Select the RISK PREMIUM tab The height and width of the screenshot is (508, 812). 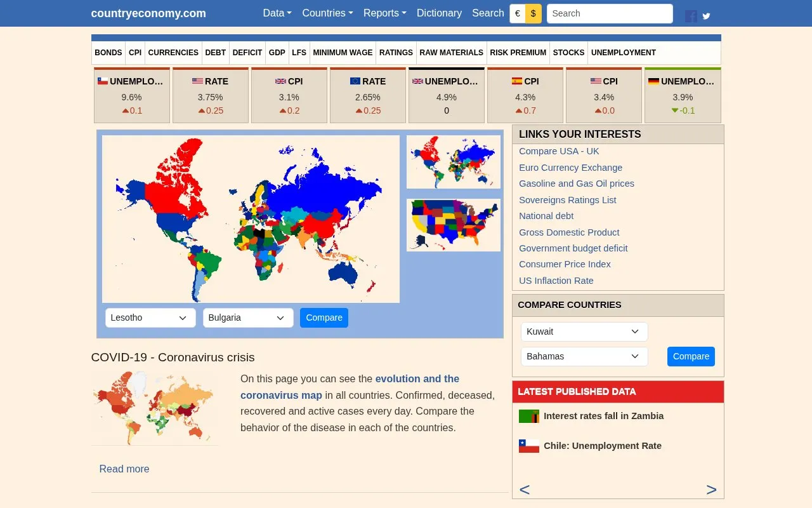pyautogui.click(x=518, y=53)
